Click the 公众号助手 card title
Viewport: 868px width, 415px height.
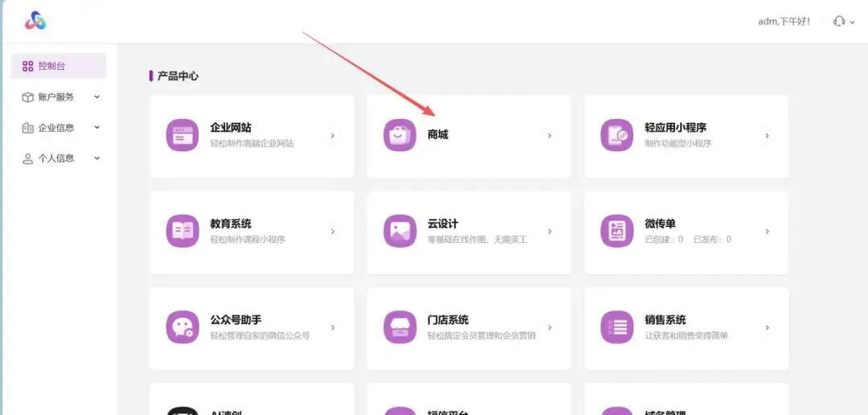point(235,320)
